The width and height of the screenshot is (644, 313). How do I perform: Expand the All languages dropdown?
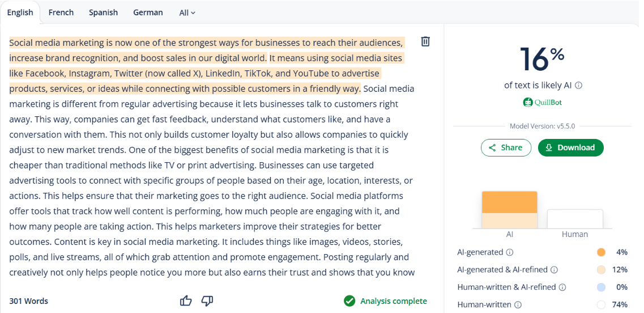coord(187,12)
